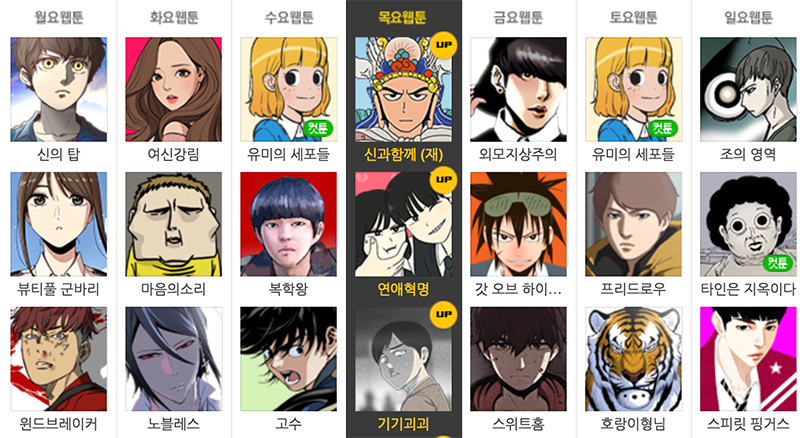
Task: Click the 복학왕 title text
Action: 289,289
